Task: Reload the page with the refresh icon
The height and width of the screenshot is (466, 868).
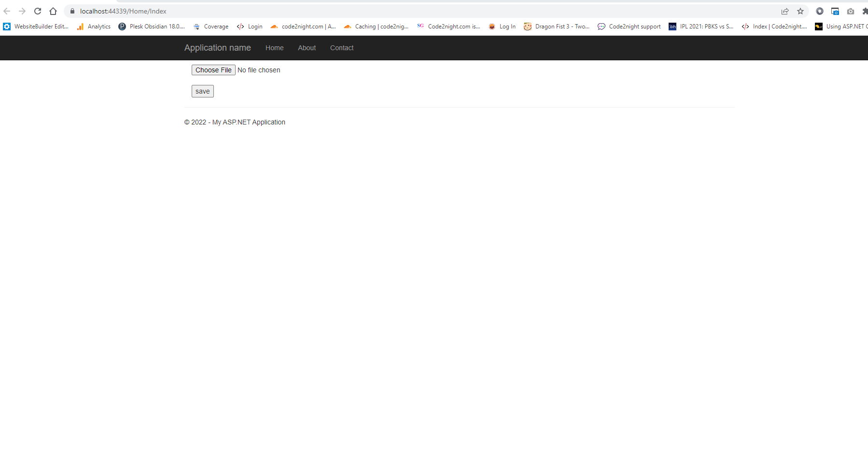Action: 38,11
